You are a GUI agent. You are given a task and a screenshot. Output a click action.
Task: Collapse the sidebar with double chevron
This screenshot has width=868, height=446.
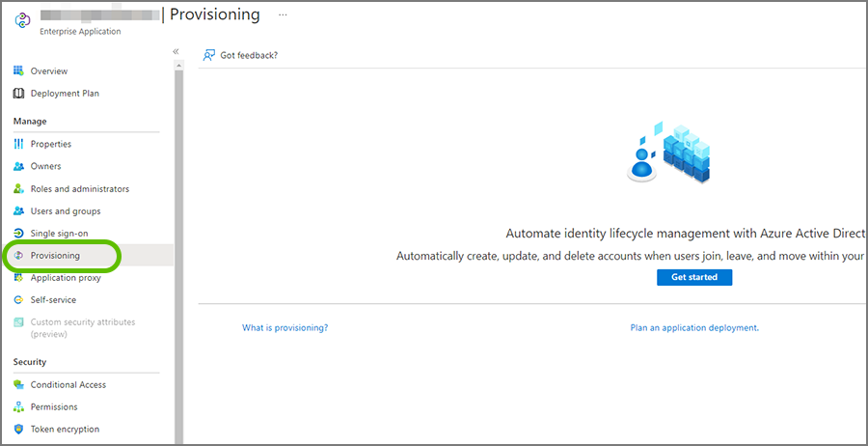pyautogui.click(x=176, y=51)
